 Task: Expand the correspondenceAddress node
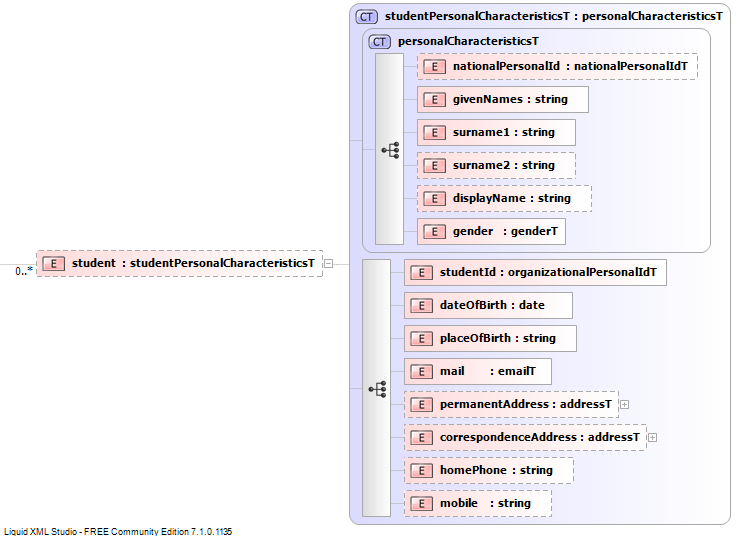coord(653,438)
